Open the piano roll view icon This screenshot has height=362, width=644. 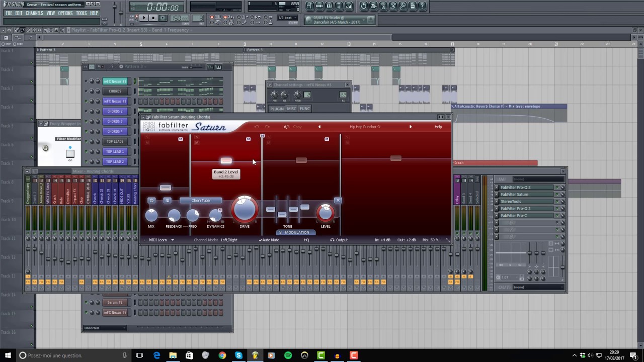(329, 6)
